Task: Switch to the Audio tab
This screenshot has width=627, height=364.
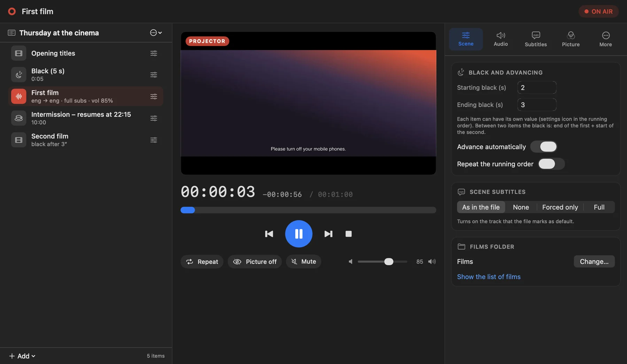Action: point(501,39)
